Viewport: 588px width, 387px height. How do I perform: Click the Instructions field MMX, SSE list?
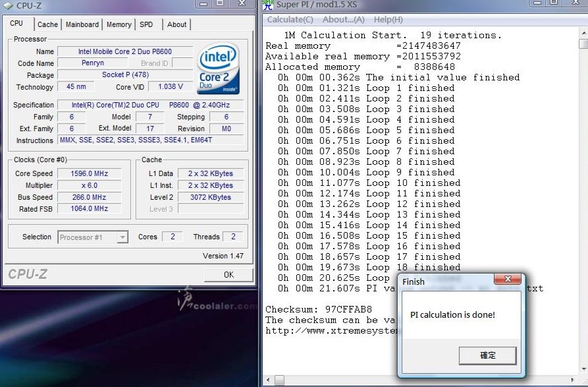tap(150, 140)
